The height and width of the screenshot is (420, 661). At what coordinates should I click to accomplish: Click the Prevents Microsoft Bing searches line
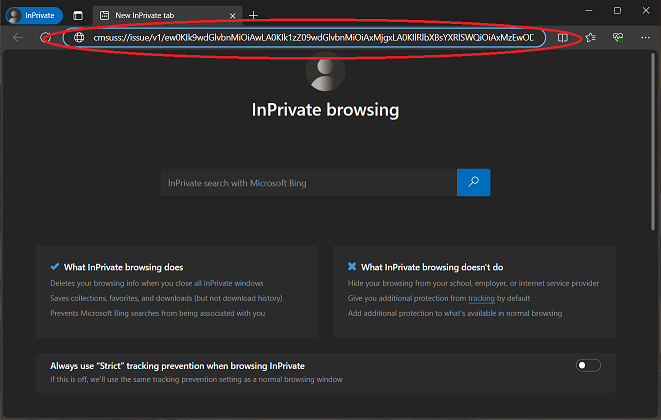(158, 313)
